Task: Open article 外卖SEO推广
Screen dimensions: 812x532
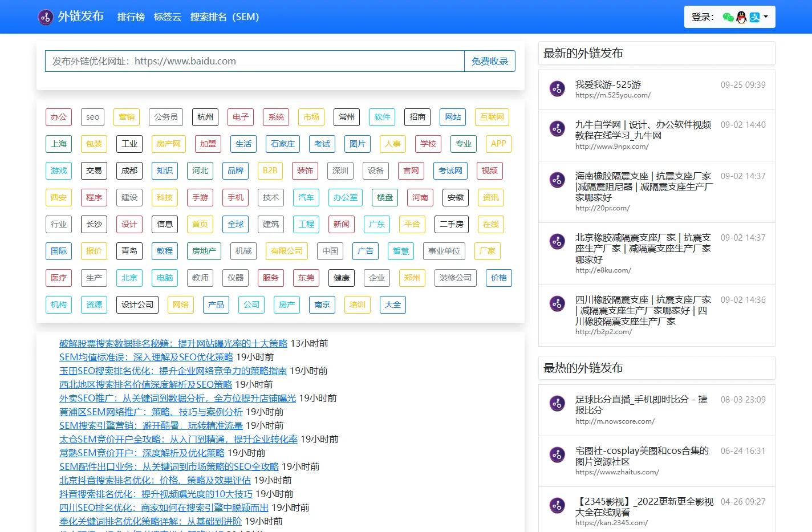Action: tap(178, 398)
